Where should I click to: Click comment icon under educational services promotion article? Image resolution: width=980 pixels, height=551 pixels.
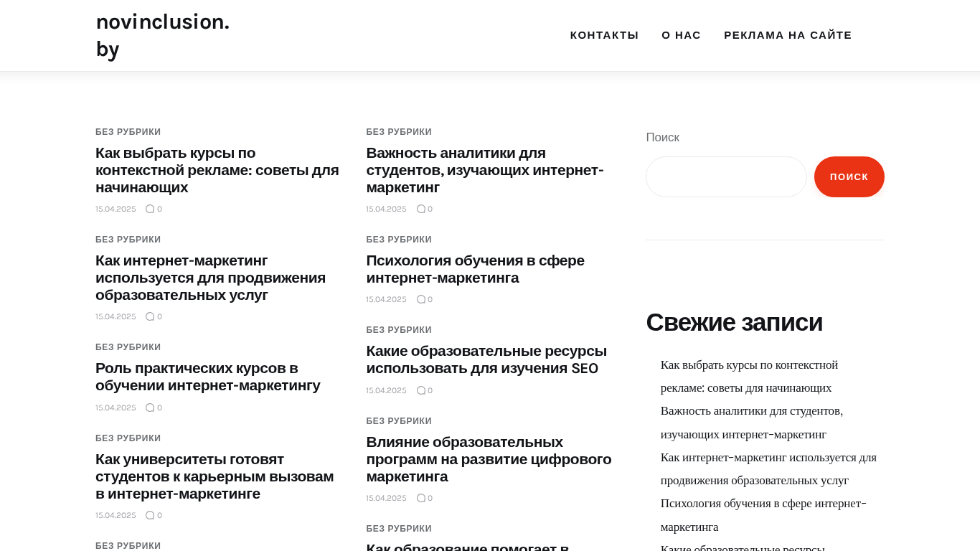150,316
